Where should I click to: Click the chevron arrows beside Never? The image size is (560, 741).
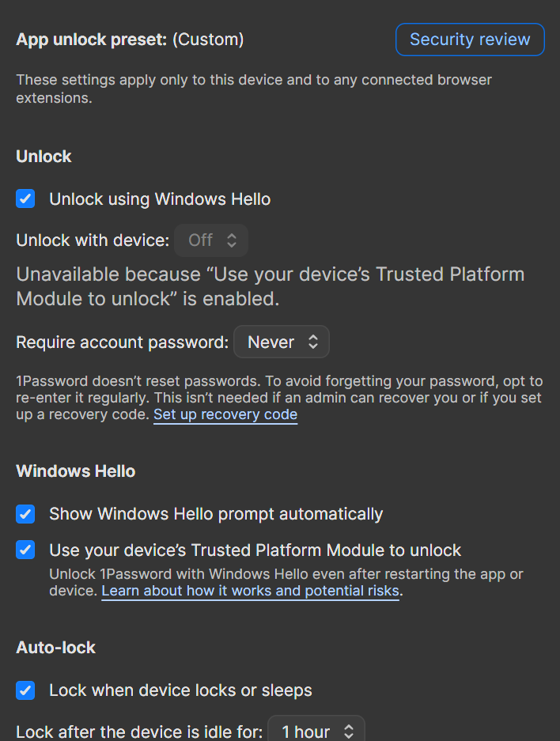click(x=313, y=342)
